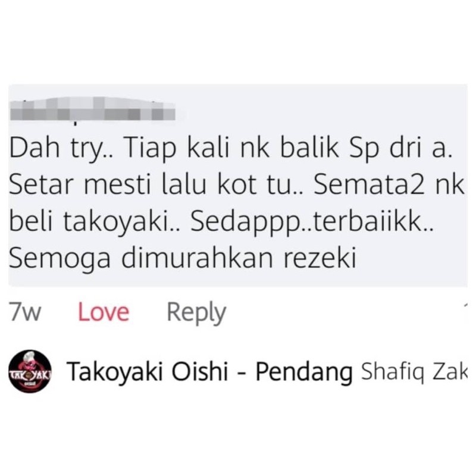Click the text 'Semoga dimurahkan rezeki'
Image resolution: width=476 pixels, height=476 pixels.
click(182, 258)
